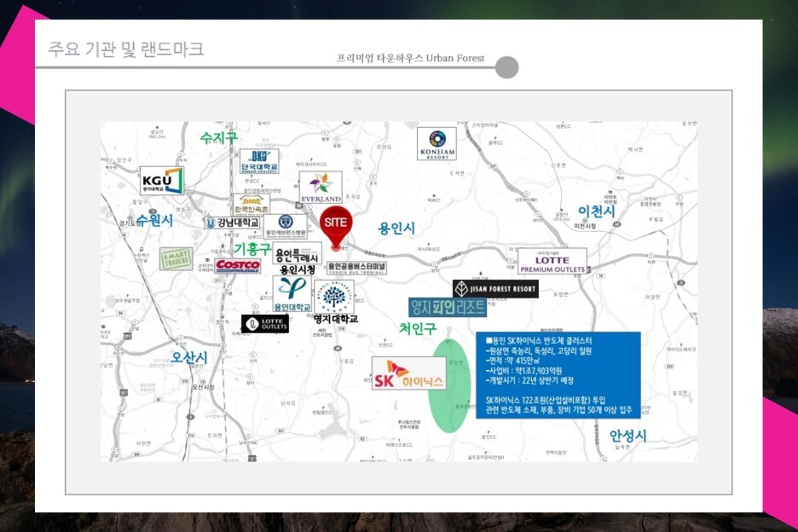This screenshot has height=532, width=798.
Task: Click the 주요 기관 및 랜드마크 title
Action: 125,49
